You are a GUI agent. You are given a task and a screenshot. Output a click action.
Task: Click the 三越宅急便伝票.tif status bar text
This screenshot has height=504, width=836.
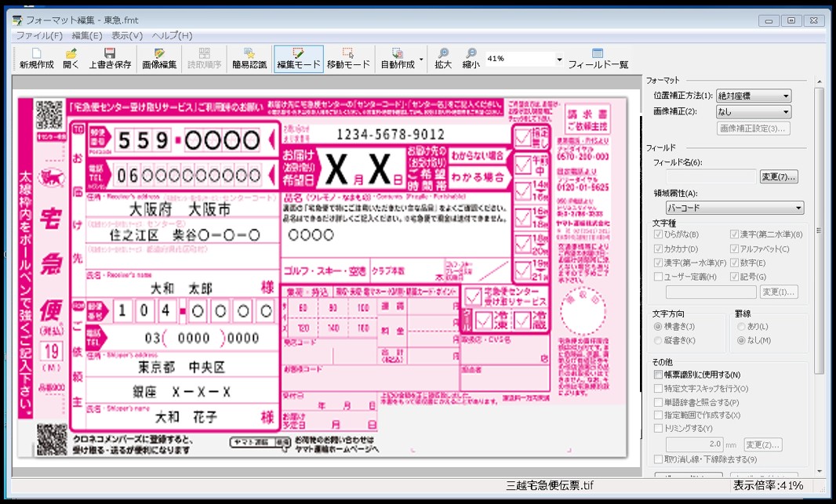(549, 486)
